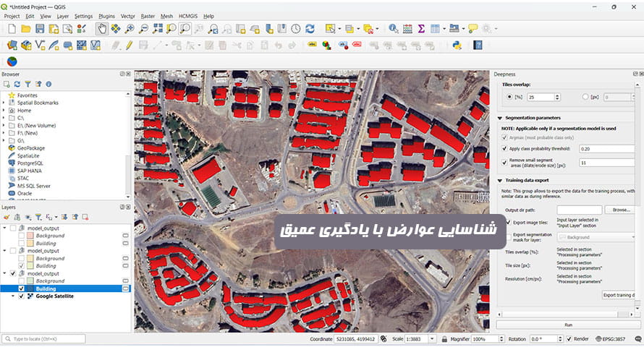Viewport: 644px width, 347px height.
Task: Toggle Remove small segment areas checkbox
Action: [504, 163]
